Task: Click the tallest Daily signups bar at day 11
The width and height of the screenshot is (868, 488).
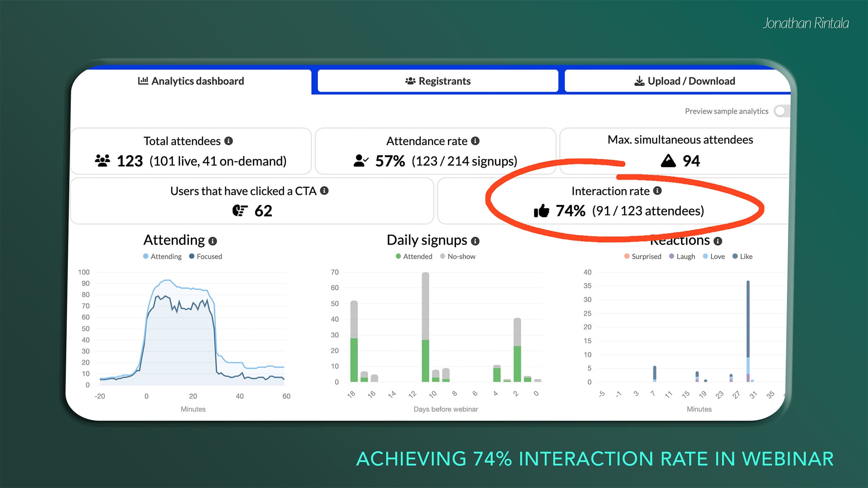Action: coord(426,327)
